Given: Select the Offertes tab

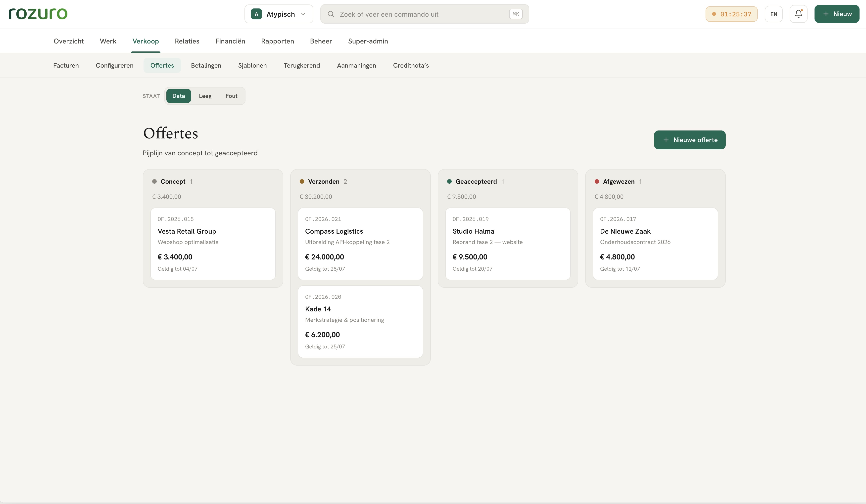Looking at the screenshot, I should pos(162,65).
